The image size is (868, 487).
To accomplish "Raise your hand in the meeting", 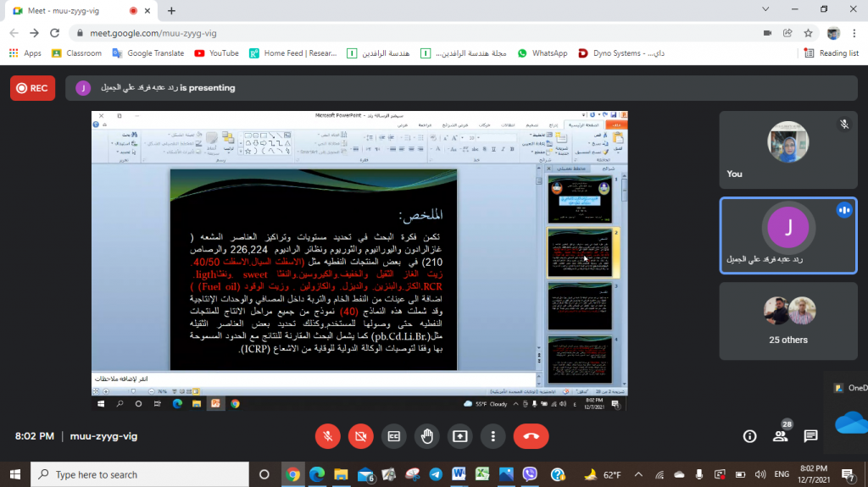I will tap(427, 436).
